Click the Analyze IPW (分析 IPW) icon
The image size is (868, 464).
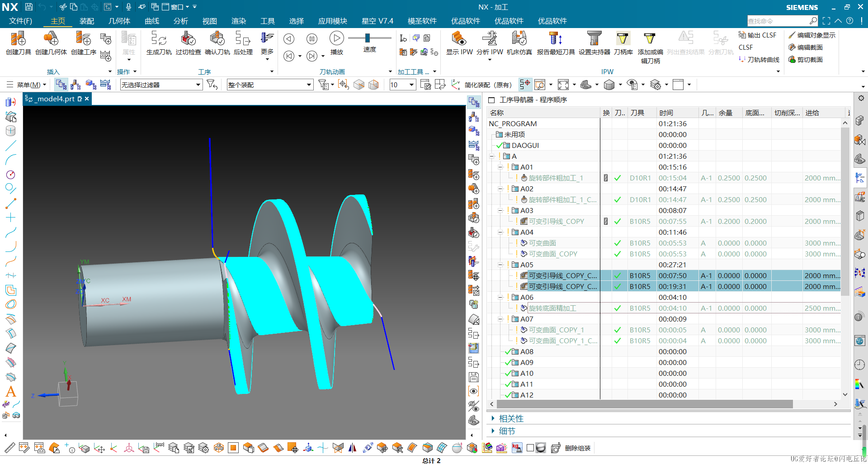pyautogui.click(x=490, y=39)
